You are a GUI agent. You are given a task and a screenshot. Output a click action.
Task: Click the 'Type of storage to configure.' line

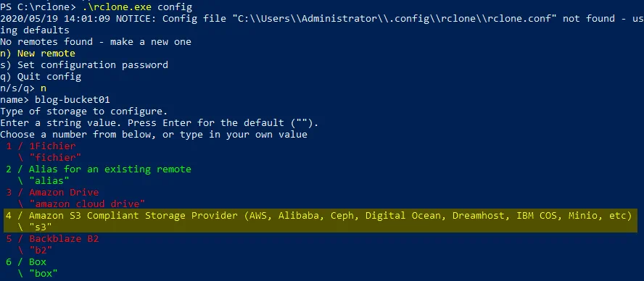[84, 112]
